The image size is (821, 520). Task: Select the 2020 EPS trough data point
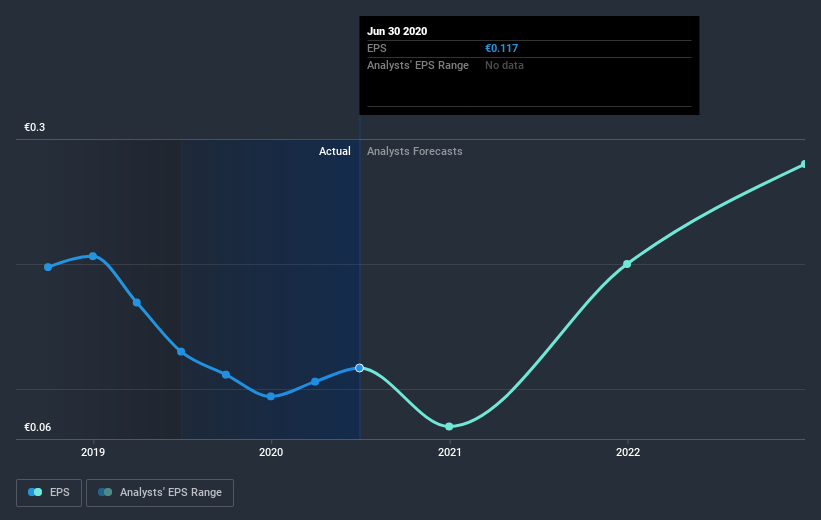(x=271, y=396)
